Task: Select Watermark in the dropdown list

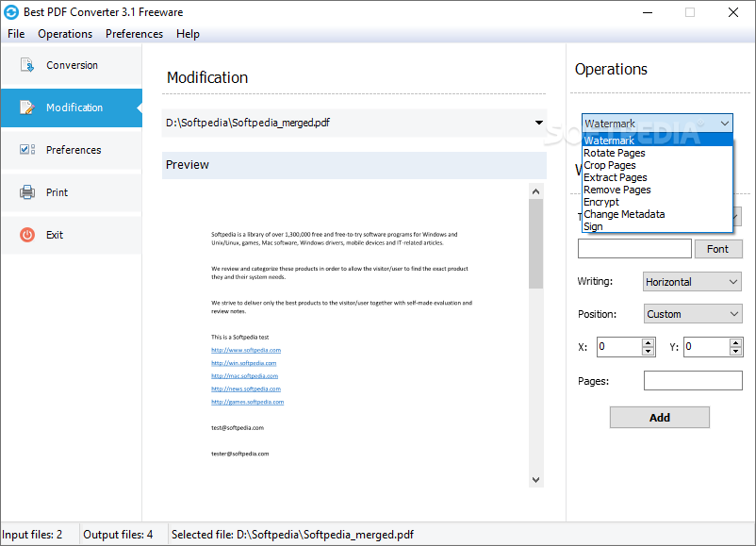Action: pyautogui.click(x=657, y=141)
